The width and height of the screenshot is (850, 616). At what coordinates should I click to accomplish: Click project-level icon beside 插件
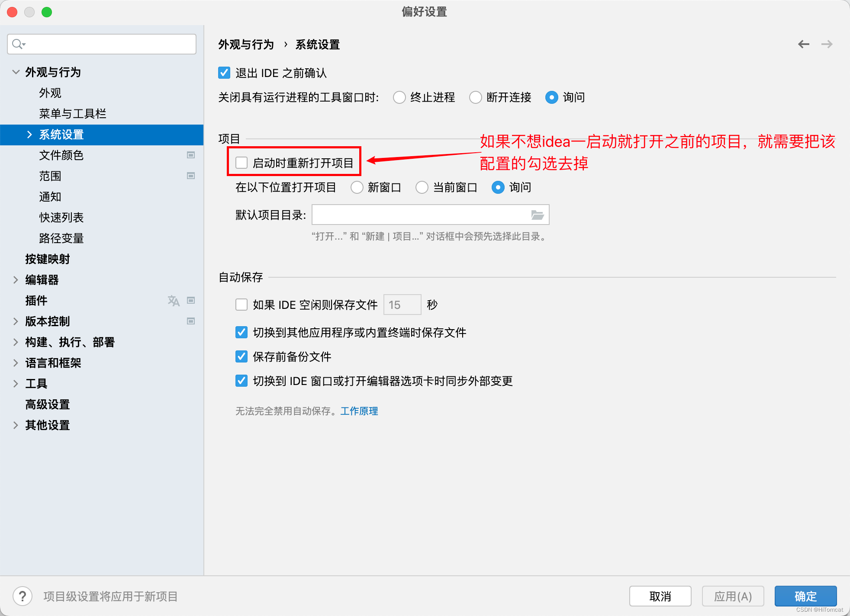[x=191, y=300]
